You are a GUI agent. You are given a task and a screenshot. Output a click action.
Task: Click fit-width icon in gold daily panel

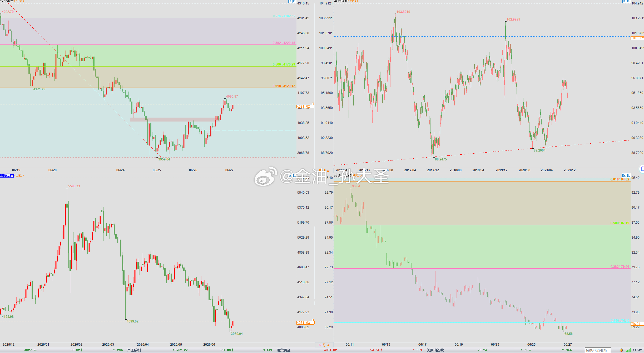(x=294, y=175)
